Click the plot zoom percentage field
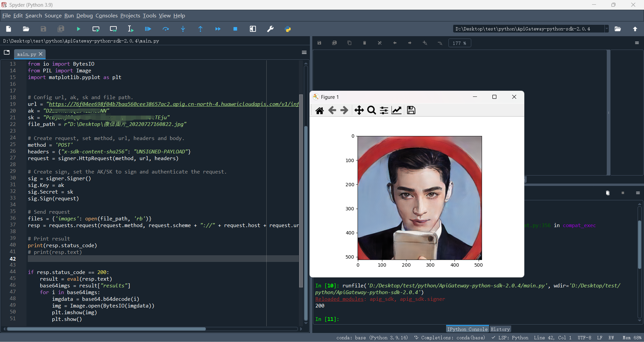The image size is (644, 342). tap(459, 43)
